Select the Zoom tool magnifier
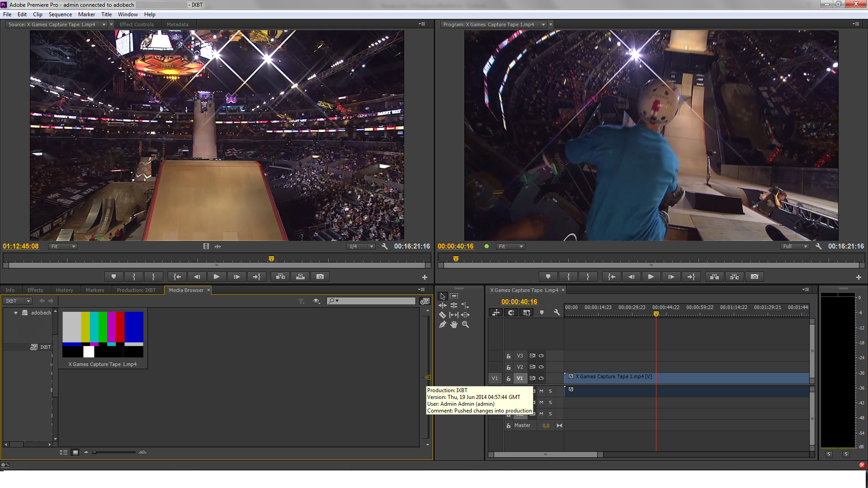Screen dimensions: 868x488 465,324
